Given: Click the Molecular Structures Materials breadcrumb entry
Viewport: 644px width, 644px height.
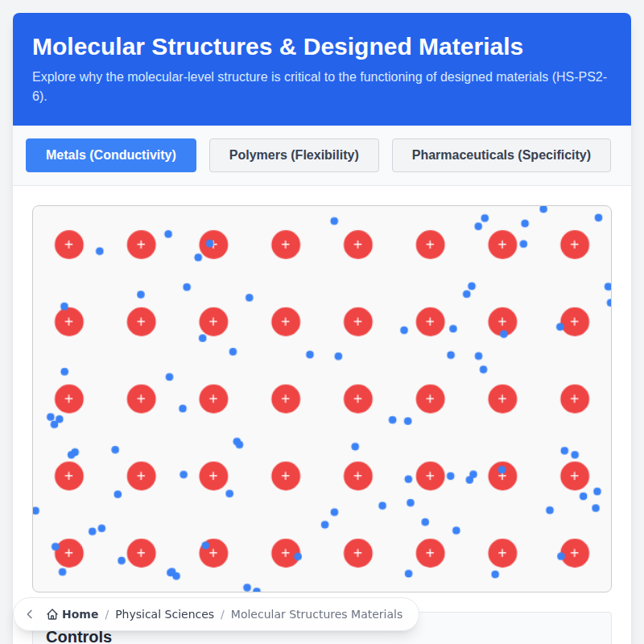Looking at the screenshot, I should [317, 613].
